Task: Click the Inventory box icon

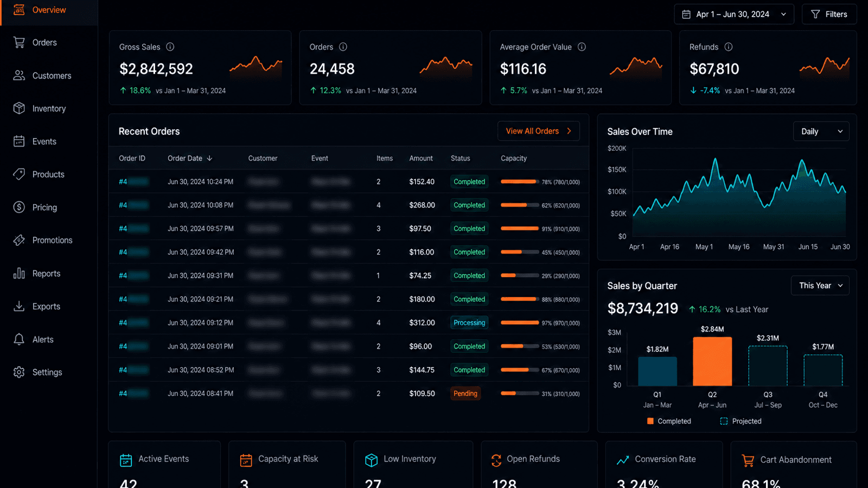Action: point(19,108)
